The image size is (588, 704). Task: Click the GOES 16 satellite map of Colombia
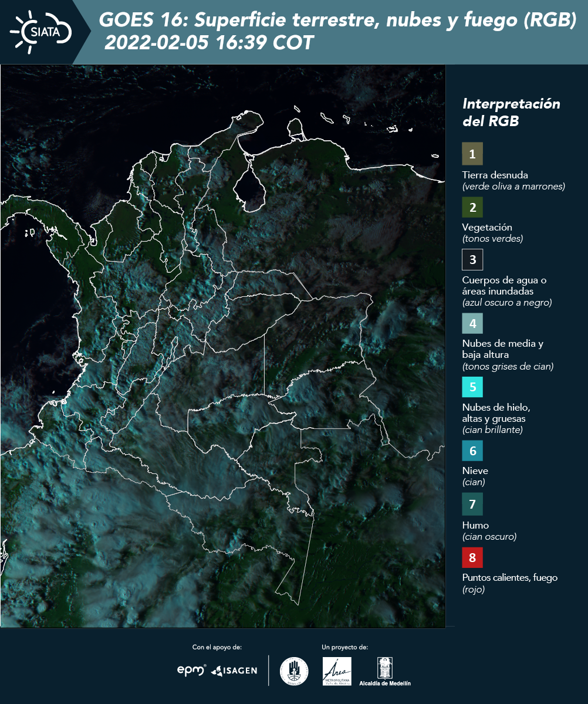[x=223, y=346]
